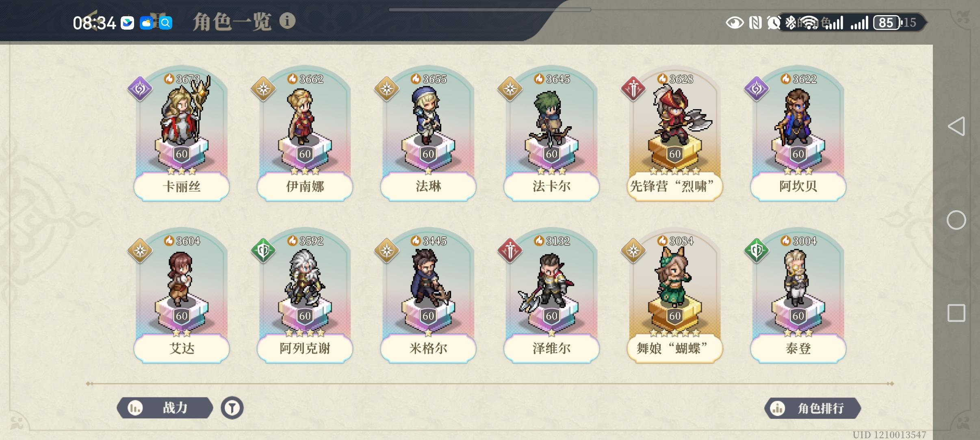
Task: Tap the Android home circle button
Action: (x=956, y=220)
